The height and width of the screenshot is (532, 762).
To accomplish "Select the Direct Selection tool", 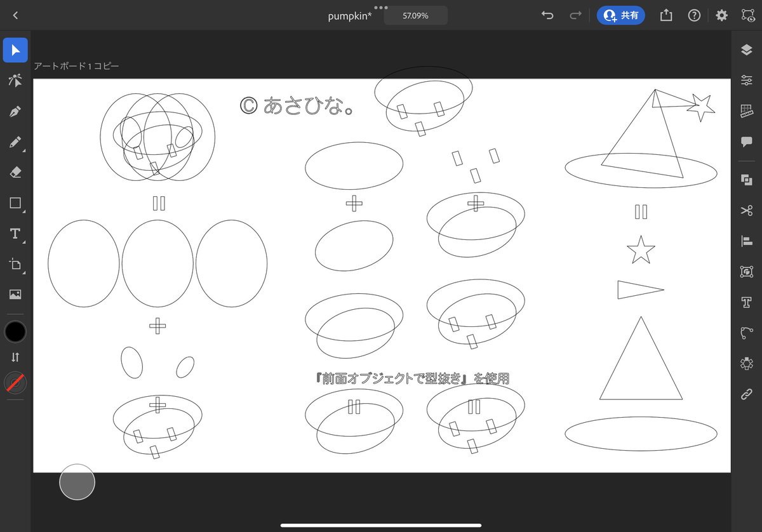I will [15, 81].
